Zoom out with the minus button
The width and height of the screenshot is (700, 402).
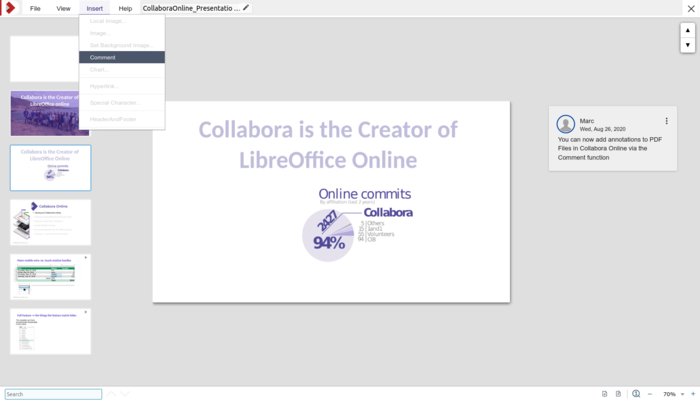[x=650, y=394]
